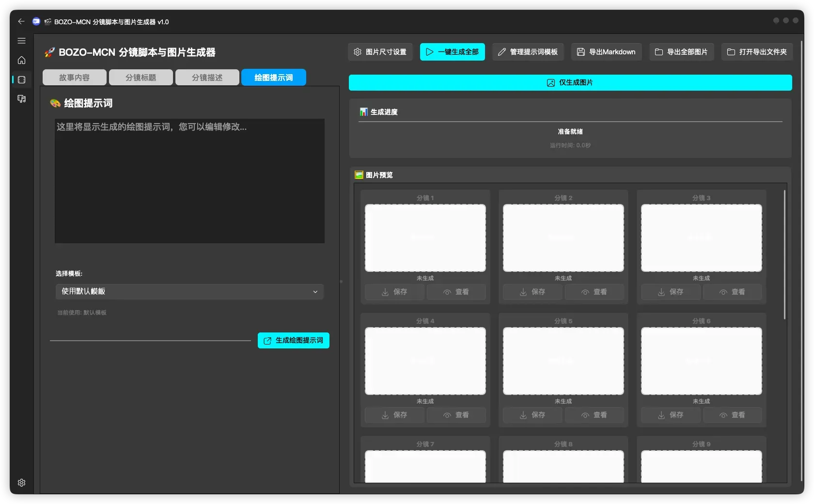Open 图片尺寸设置 image size settings
Viewport: 814px width, 504px height.
coord(380,52)
